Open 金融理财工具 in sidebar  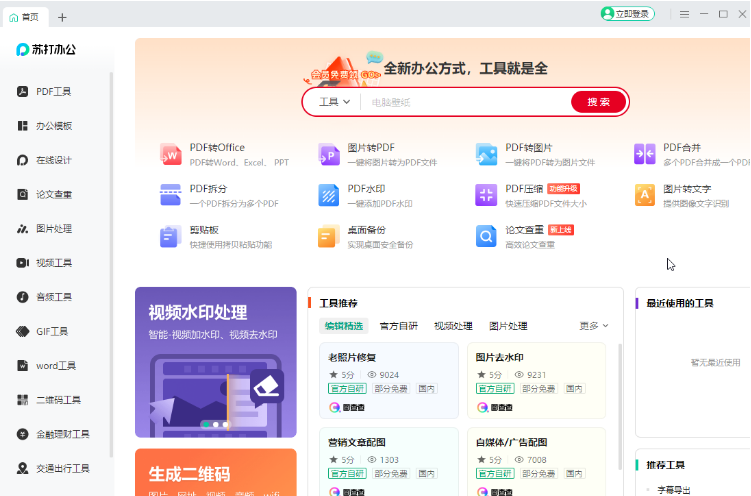click(x=53, y=434)
